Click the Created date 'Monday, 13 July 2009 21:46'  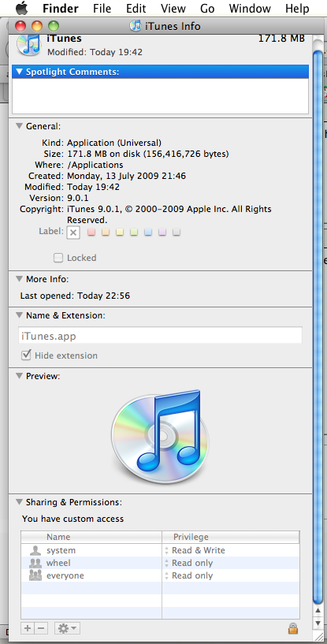point(127,176)
